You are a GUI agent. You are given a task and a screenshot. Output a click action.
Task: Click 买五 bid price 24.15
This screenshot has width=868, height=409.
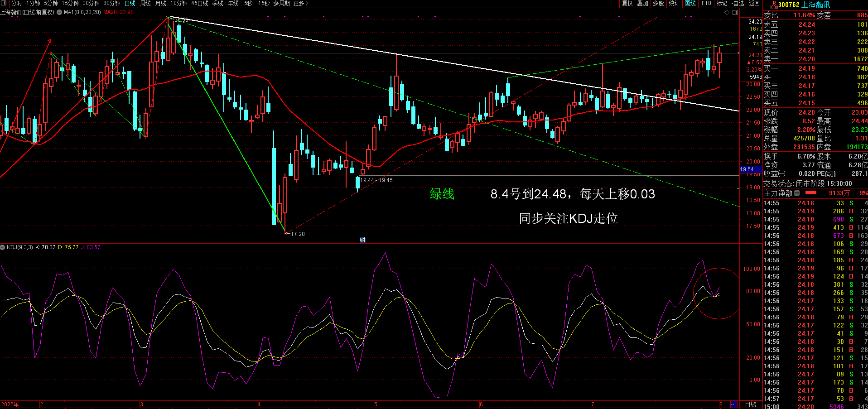(x=807, y=103)
